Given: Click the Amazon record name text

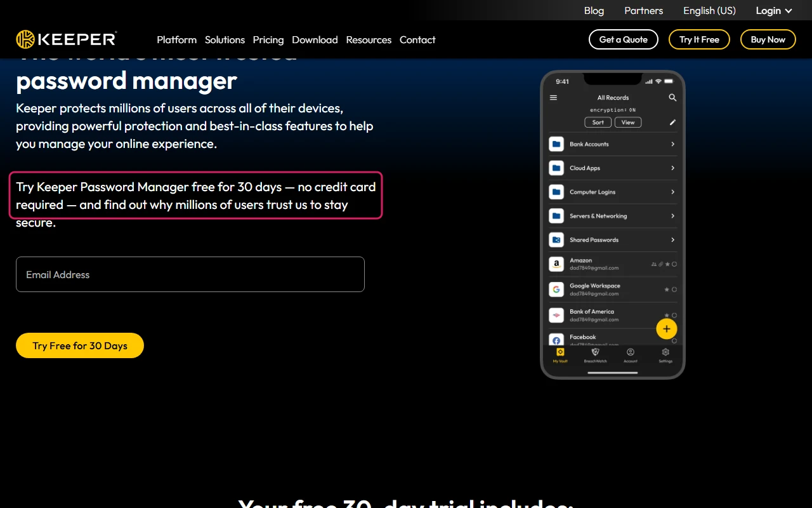Looking at the screenshot, I should pyautogui.click(x=580, y=260).
